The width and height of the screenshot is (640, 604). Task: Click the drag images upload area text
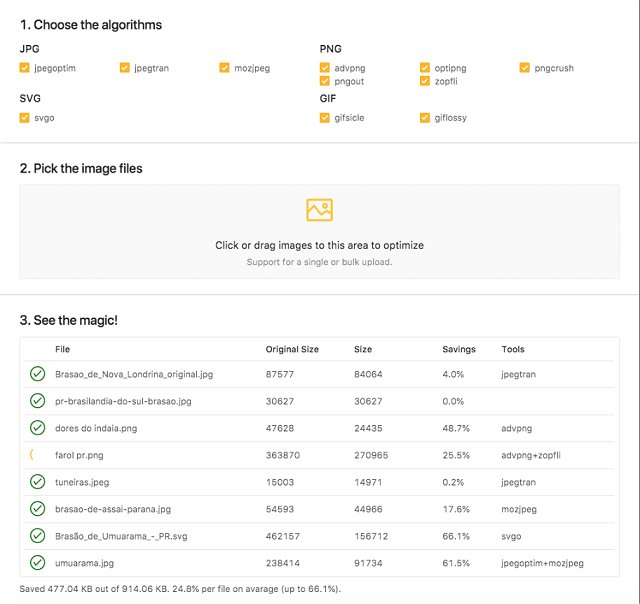[319, 245]
